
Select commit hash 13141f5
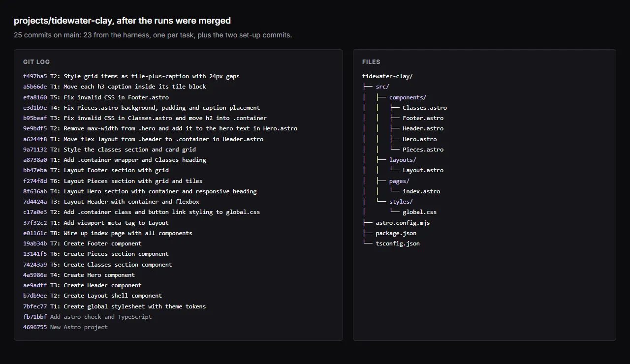point(35,254)
